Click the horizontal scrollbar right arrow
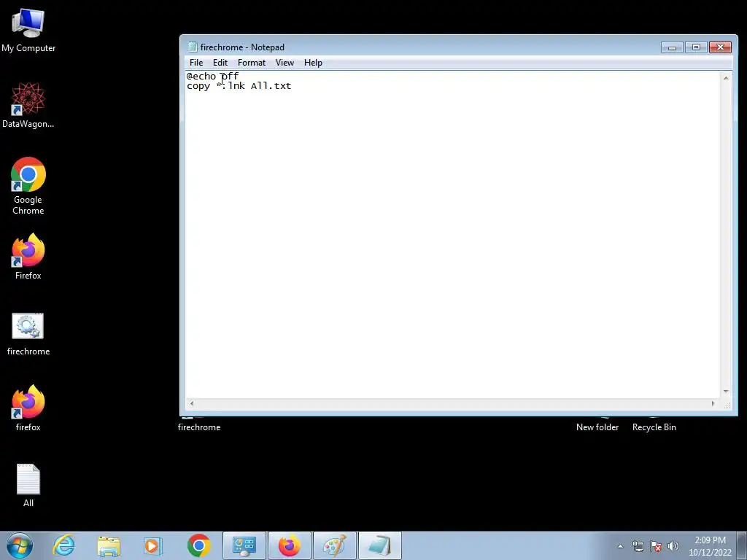This screenshot has width=747, height=560. (713, 403)
